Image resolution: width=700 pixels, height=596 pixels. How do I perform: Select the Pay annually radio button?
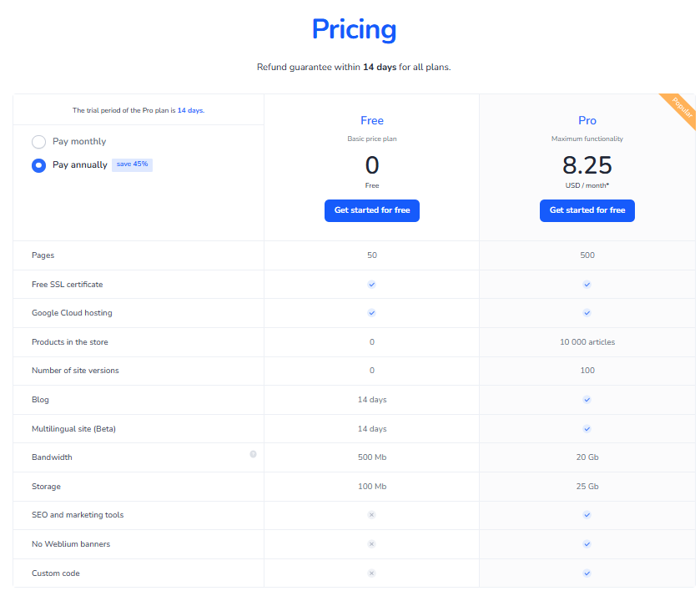pos(38,165)
